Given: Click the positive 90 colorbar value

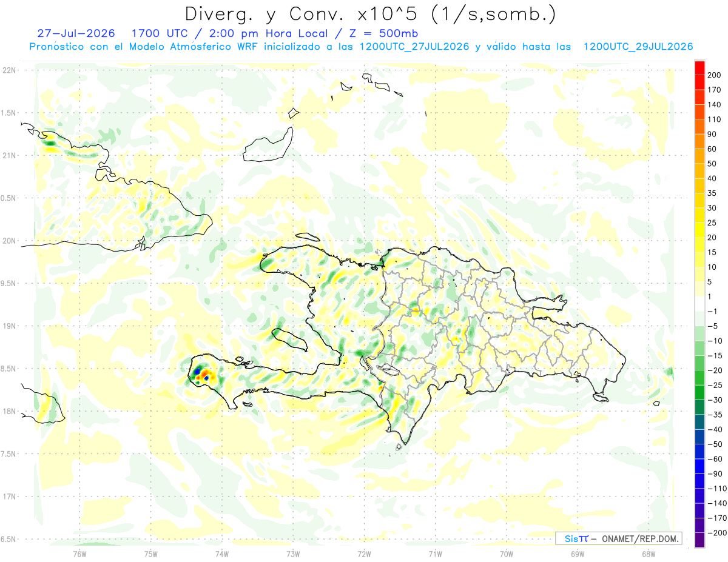Looking at the screenshot, I should [x=712, y=134].
